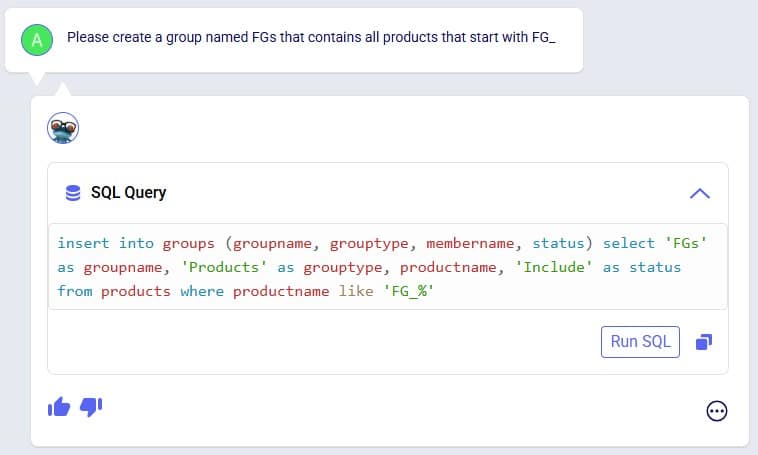Click the database icon beside SQL Query

73,192
